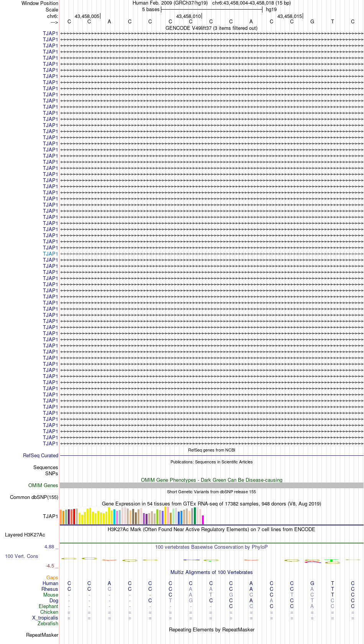This screenshot has height=644, width=364.
Task: Click the orange 'Gaps' row label
Action: pyautogui.click(x=52, y=578)
